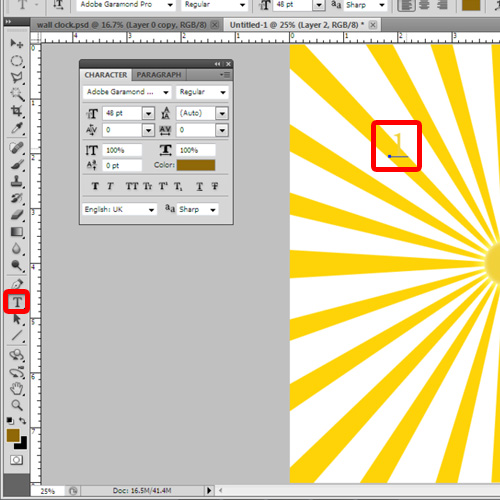Select the Elliptical Marquee tool

16,61
